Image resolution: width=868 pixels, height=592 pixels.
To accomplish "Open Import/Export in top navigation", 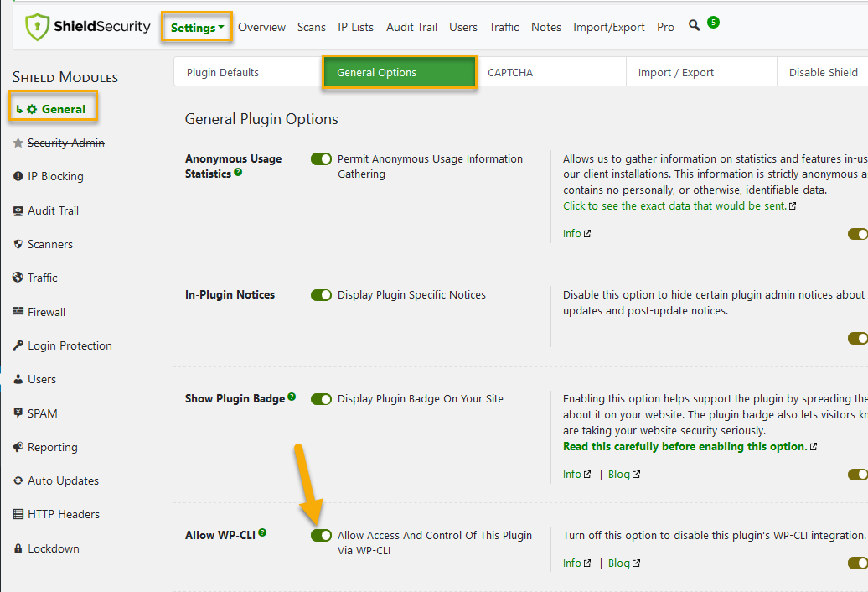I will (x=609, y=27).
